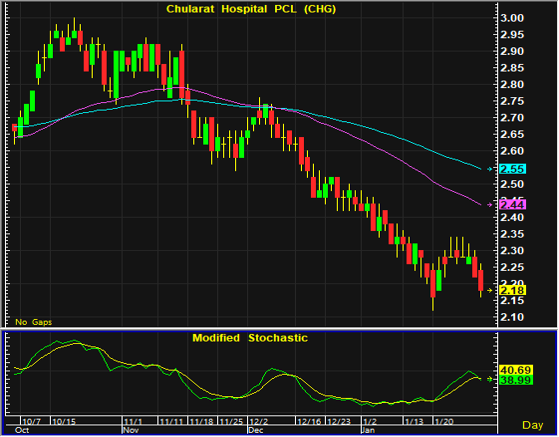The height and width of the screenshot is (437, 559).
Task: Click the 12/16 date label
Action: [x=309, y=422]
